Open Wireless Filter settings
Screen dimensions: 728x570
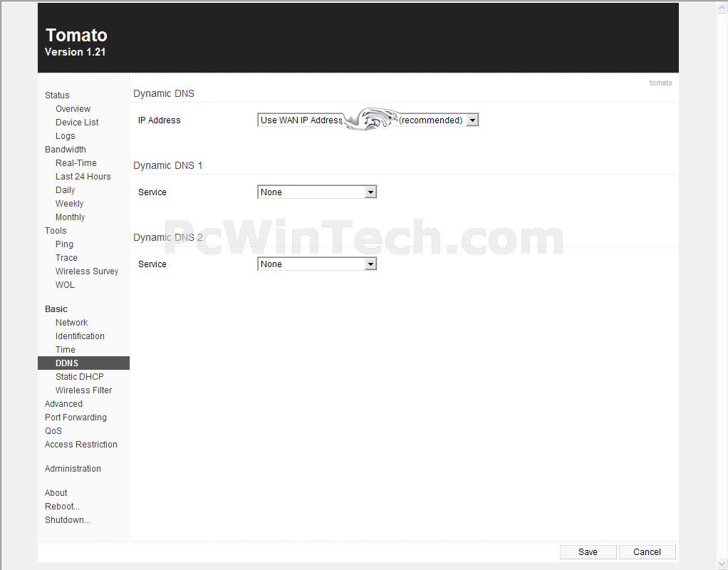click(83, 390)
